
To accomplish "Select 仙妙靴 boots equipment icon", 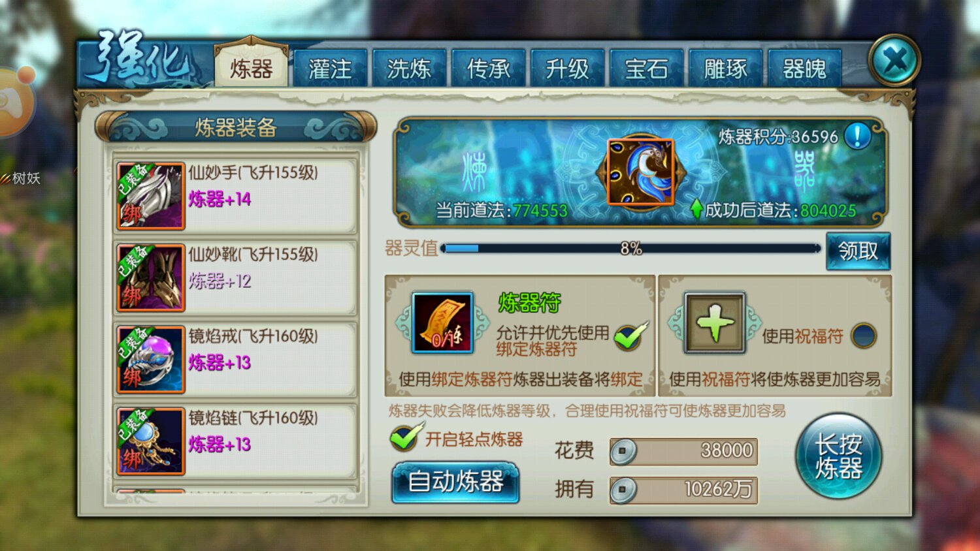I will [151, 277].
